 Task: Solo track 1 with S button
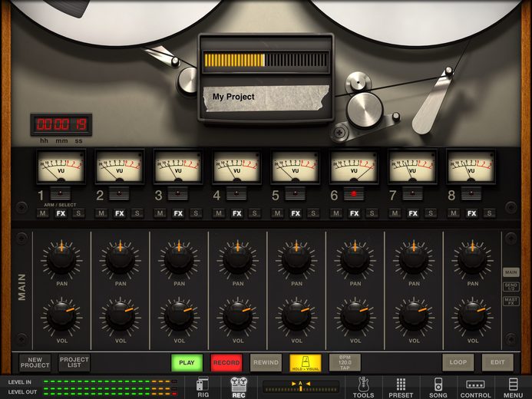[x=79, y=213]
